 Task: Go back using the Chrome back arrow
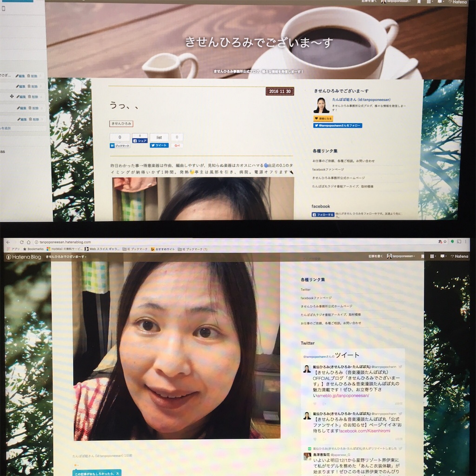click(x=8, y=242)
